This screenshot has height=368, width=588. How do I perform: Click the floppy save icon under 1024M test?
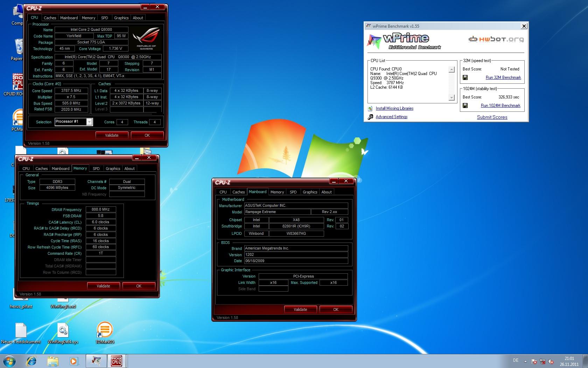[x=465, y=105]
